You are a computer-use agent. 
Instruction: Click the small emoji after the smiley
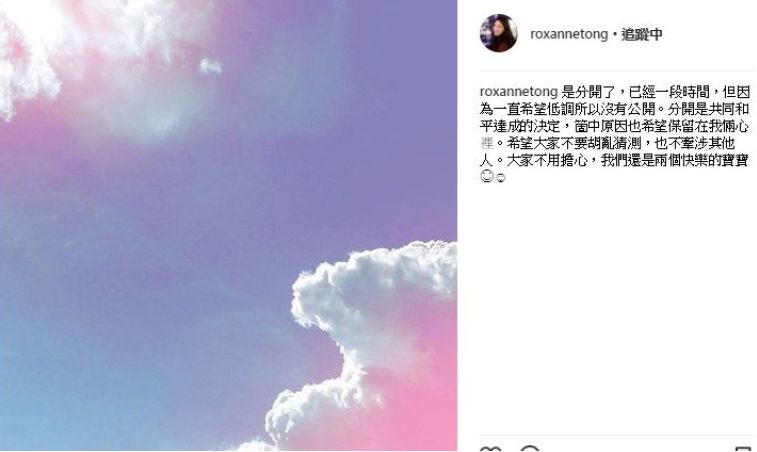pos(501,178)
